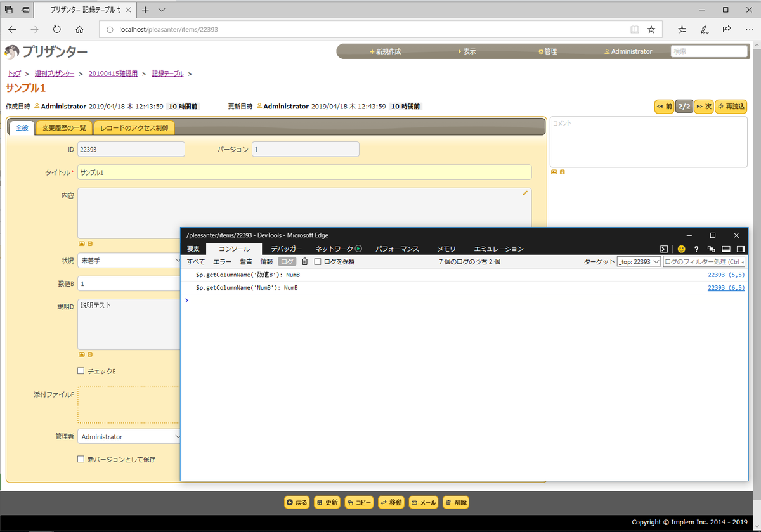Switch to the 変更履歴の一覧 tab

(64, 127)
